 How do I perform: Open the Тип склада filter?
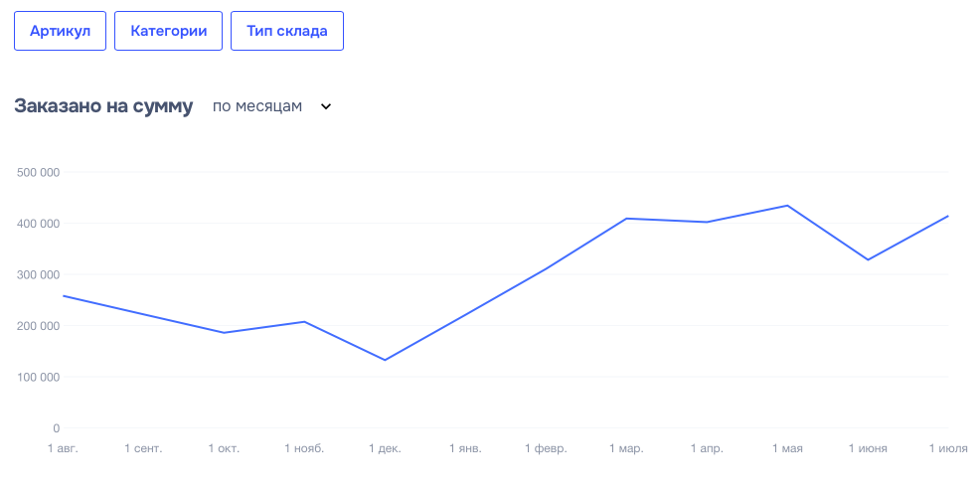pyautogui.click(x=287, y=31)
